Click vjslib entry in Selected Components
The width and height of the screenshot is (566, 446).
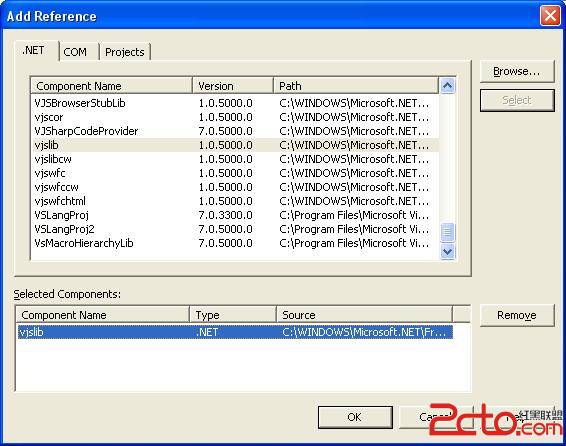(235, 332)
